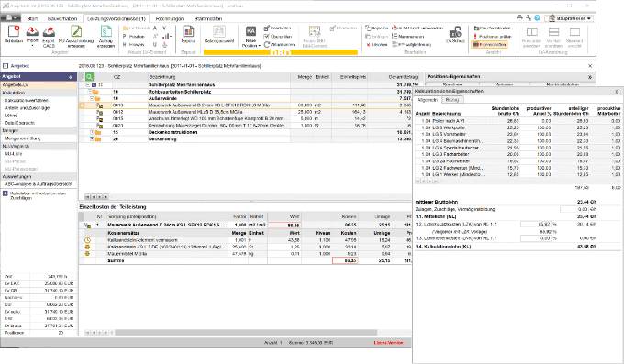Screen dimensions: 624x364
Task: Open ABC-Analyse & Auftragsübersicht in sidebar
Action: point(39,184)
